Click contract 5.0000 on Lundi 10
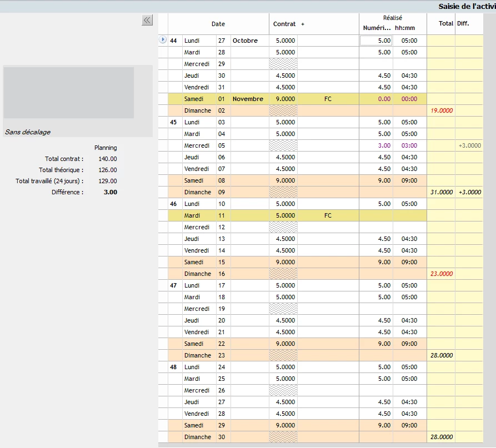 point(285,204)
